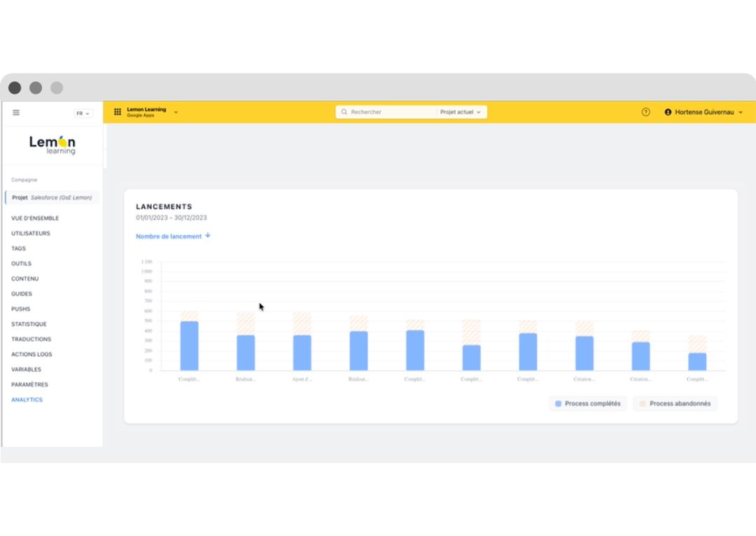Image resolution: width=756 pixels, height=536 pixels.
Task: Select the Projet Salesforce (GsE Lemon) entry
Action: pos(52,197)
